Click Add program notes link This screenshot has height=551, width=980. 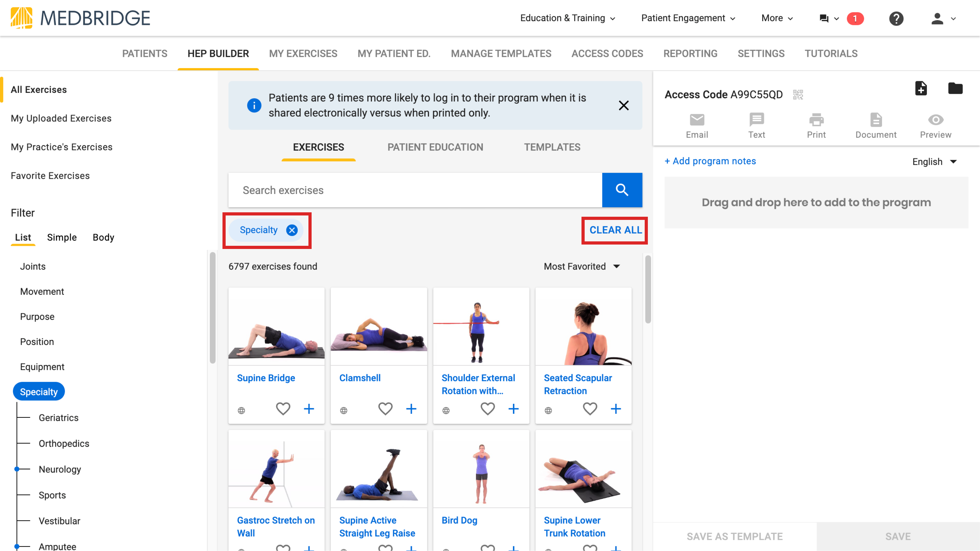(710, 161)
